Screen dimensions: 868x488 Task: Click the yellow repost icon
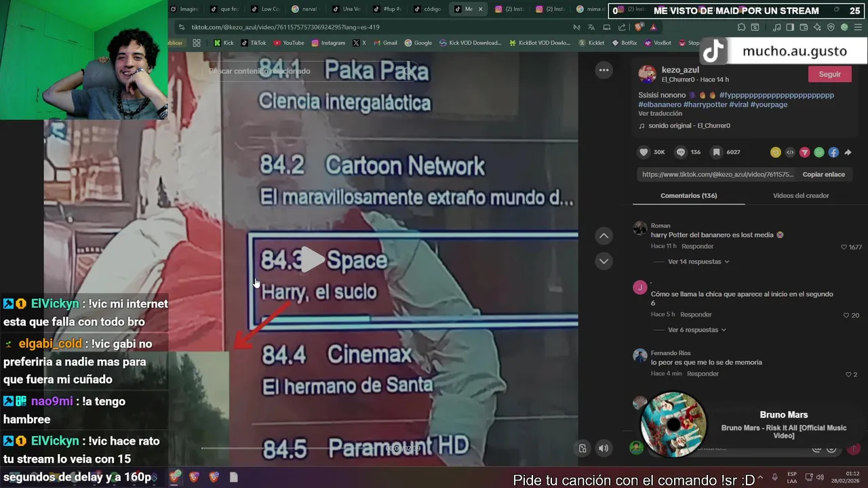point(776,152)
